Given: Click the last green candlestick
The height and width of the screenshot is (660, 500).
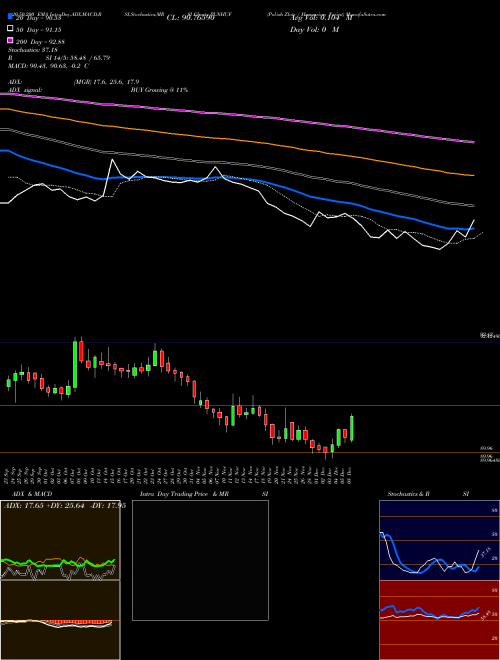Looking at the screenshot, I should (352, 428).
